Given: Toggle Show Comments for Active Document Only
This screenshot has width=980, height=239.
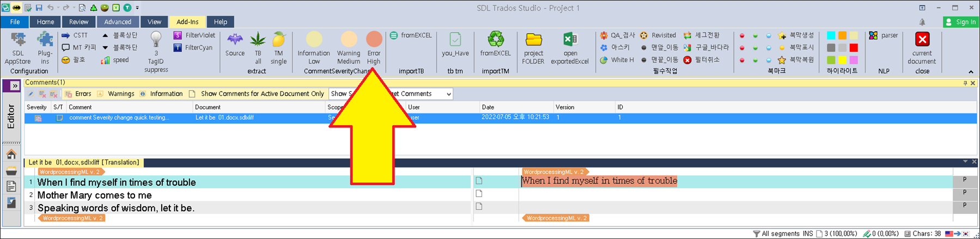Looking at the screenshot, I should tap(256, 94).
